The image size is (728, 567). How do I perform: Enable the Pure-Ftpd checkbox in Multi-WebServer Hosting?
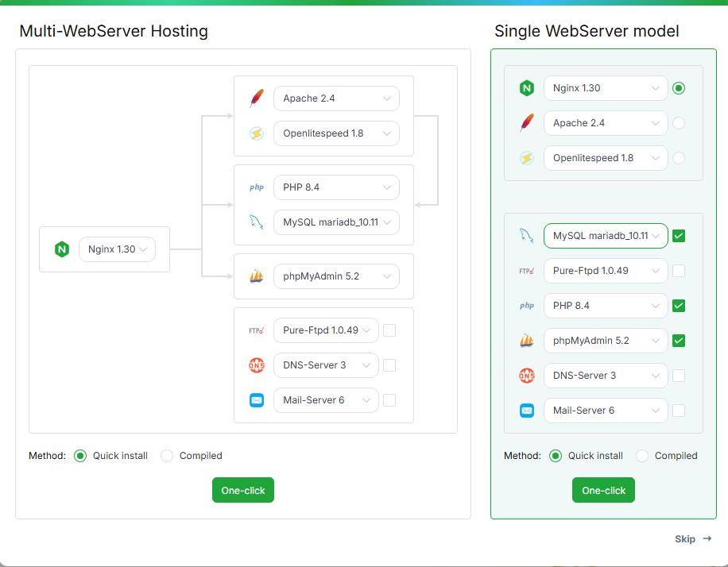[x=389, y=330]
